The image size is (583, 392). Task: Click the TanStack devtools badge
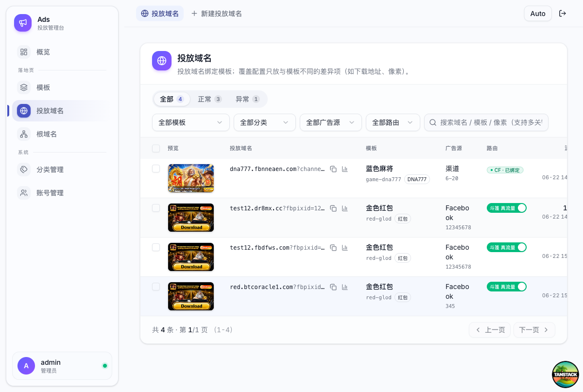(x=566, y=375)
